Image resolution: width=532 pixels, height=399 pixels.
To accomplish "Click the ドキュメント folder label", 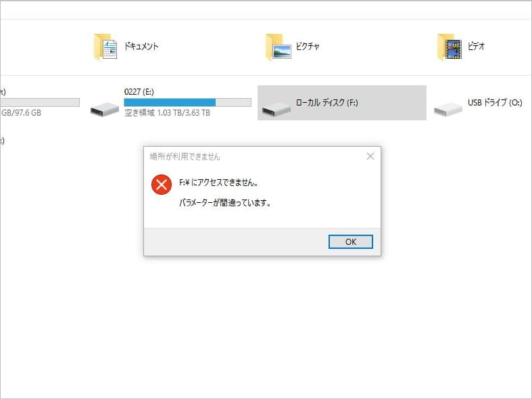I will (141, 46).
